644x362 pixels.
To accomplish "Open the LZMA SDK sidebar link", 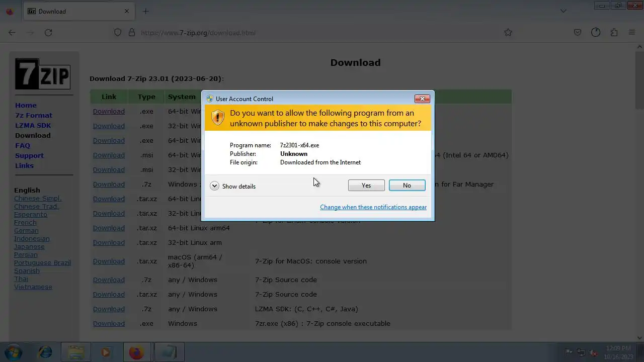I will click(x=33, y=125).
